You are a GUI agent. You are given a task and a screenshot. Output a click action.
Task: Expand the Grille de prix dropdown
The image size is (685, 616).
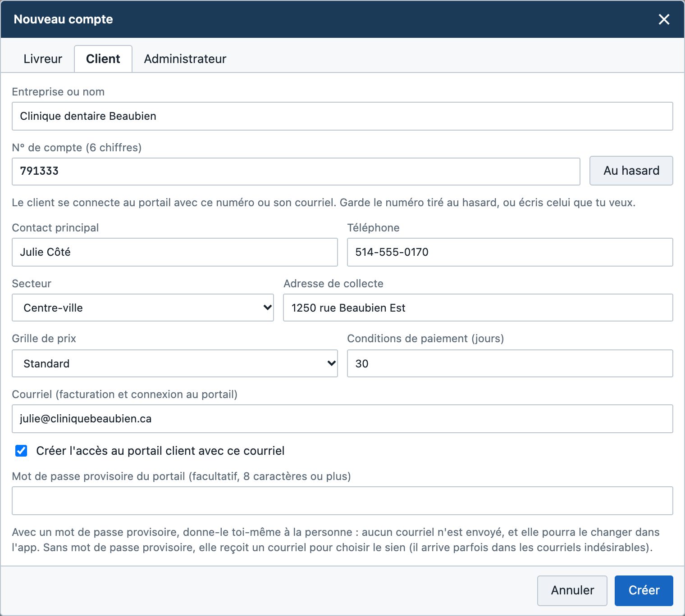pos(175,363)
